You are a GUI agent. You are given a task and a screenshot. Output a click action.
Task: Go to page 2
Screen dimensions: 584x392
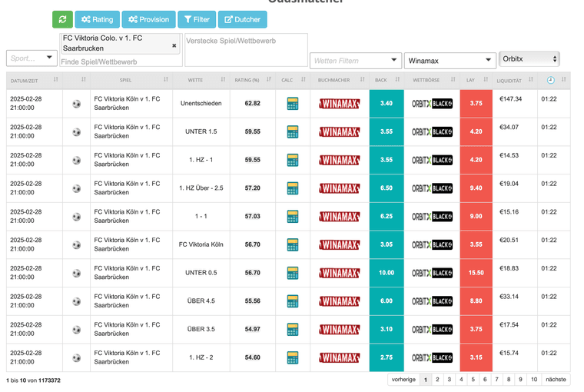tap(437, 380)
